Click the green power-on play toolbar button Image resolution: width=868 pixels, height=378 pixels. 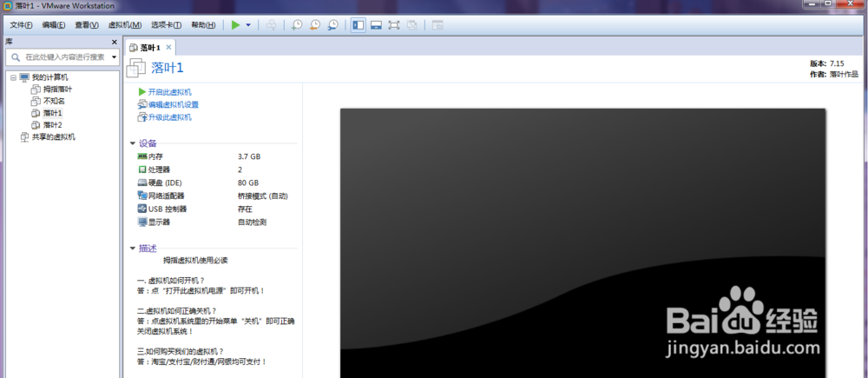[x=236, y=25]
